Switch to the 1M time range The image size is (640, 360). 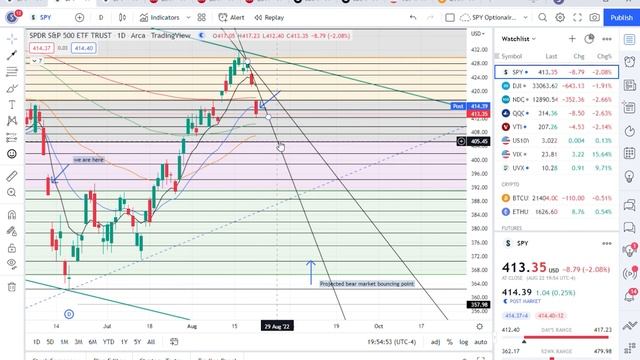click(x=64, y=342)
